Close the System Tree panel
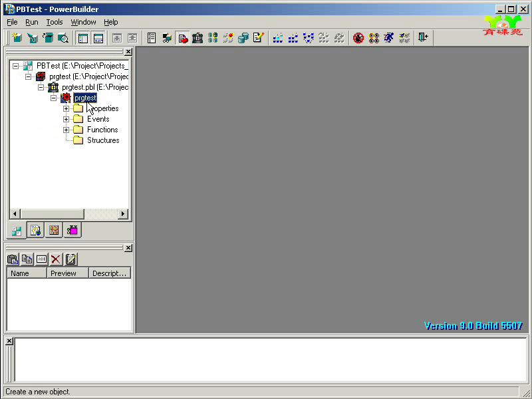This screenshot has height=399, width=532. [x=128, y=52]
